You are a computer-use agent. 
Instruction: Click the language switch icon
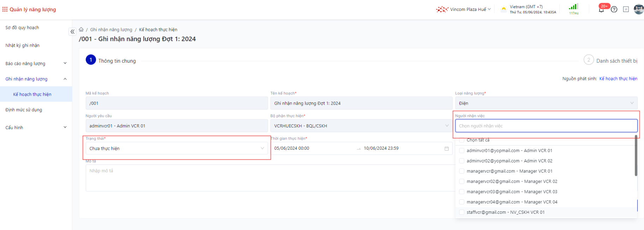pyautogui.click(x=626, y=10)
